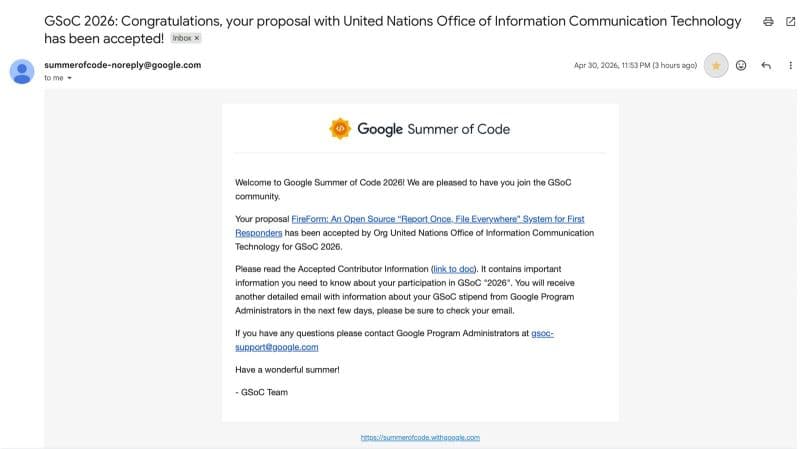Add an emoji reaction to the email
This screenshot has width=800, height=449.
pos(741,65)
